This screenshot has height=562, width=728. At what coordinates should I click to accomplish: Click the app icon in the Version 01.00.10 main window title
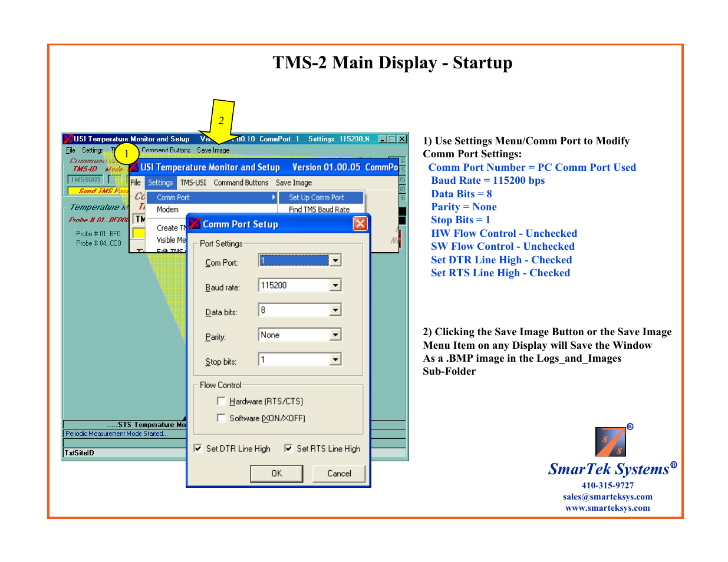[68, 139]
